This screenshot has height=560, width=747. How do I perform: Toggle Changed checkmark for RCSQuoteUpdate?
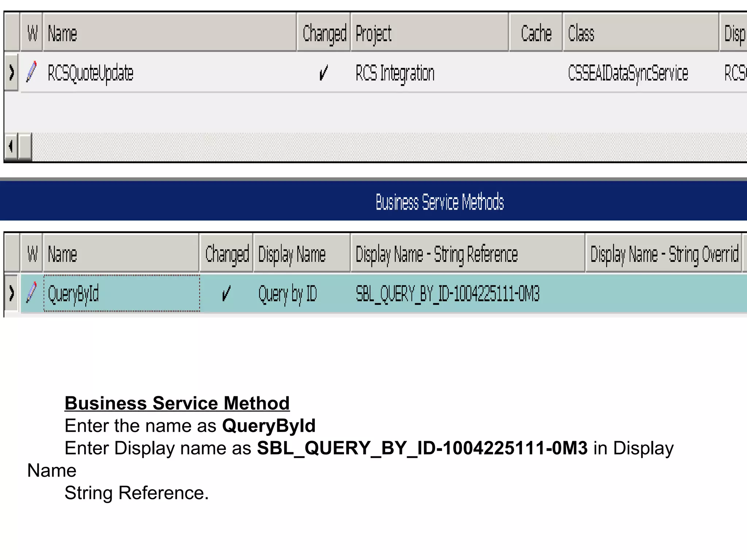[x=323, y=72]
